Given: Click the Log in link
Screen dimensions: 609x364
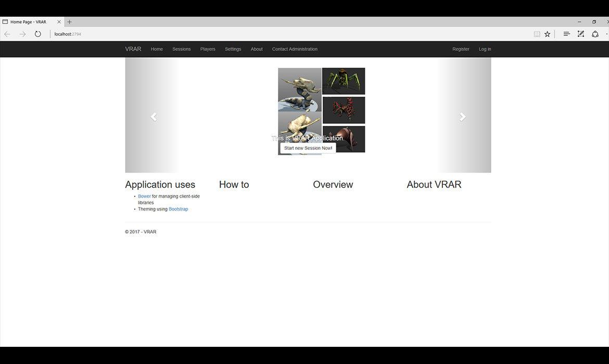Looking at the screenshot, I should pyautogui.click(x=485, y=49).
